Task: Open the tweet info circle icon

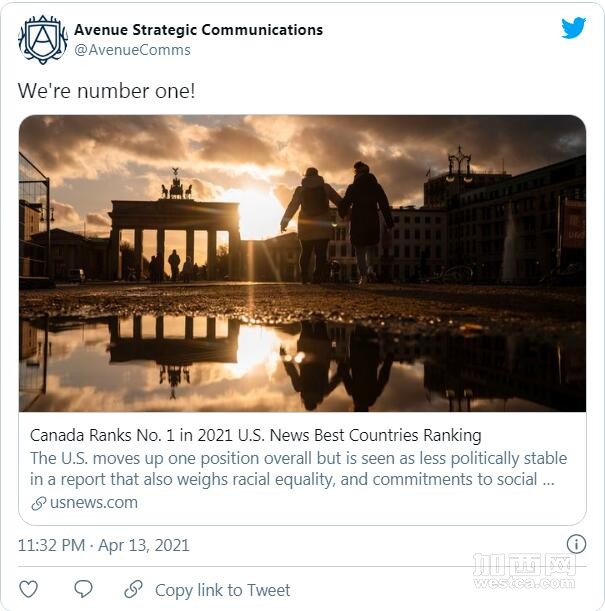Action: point(576,544)
